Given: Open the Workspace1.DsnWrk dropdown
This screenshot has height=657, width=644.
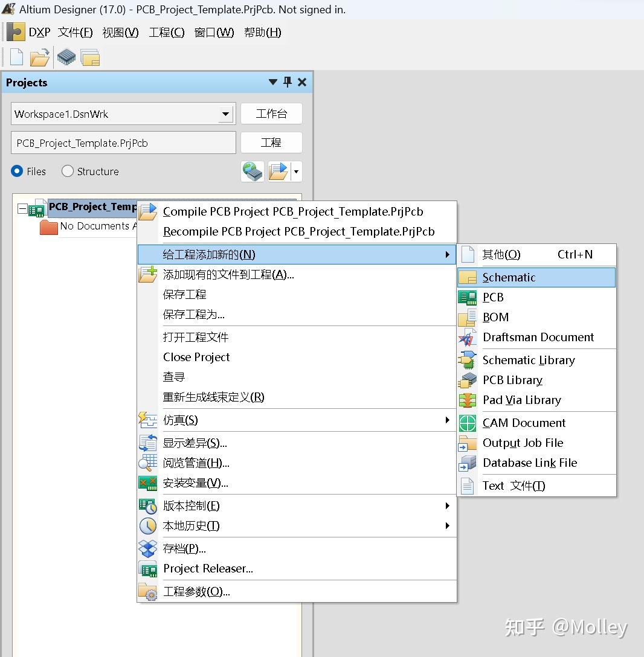Looking at the screenshot, I should tap(226, 114).
